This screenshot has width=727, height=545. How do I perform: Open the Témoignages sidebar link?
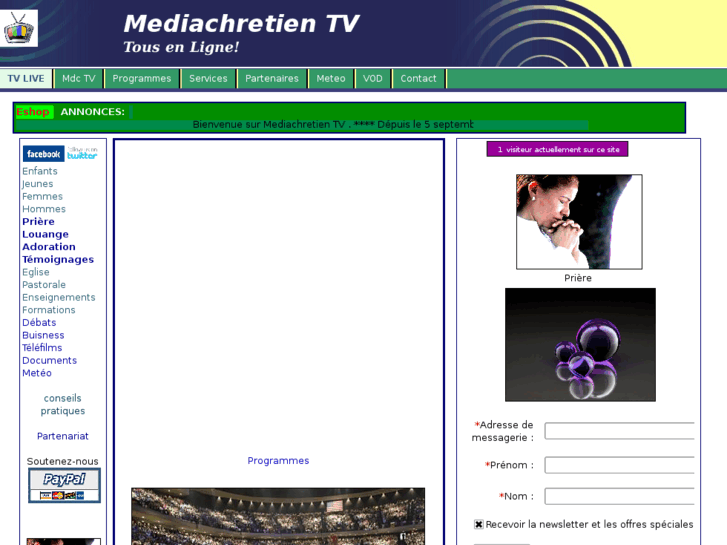58,259
